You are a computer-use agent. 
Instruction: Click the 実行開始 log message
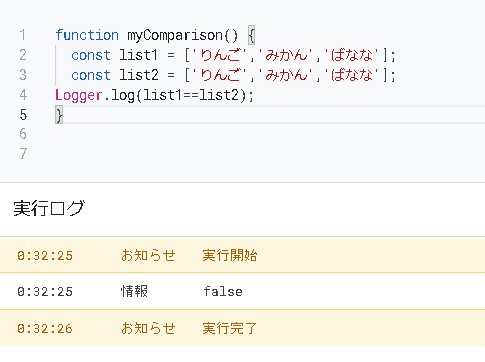coord(230,255)
